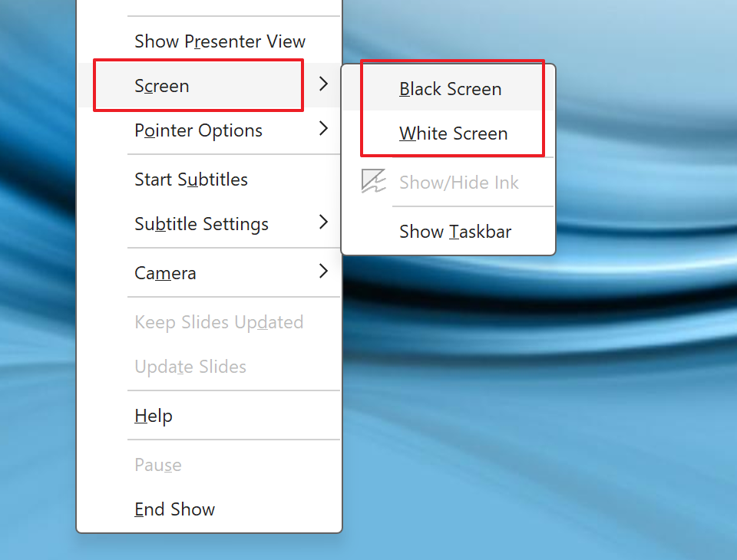
Task: Open Help from the context menu
Action: pyautogui.click(x=154, y=416)
